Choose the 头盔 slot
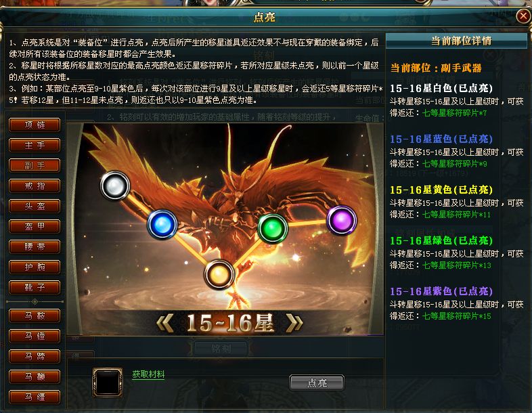 [35, 206]
